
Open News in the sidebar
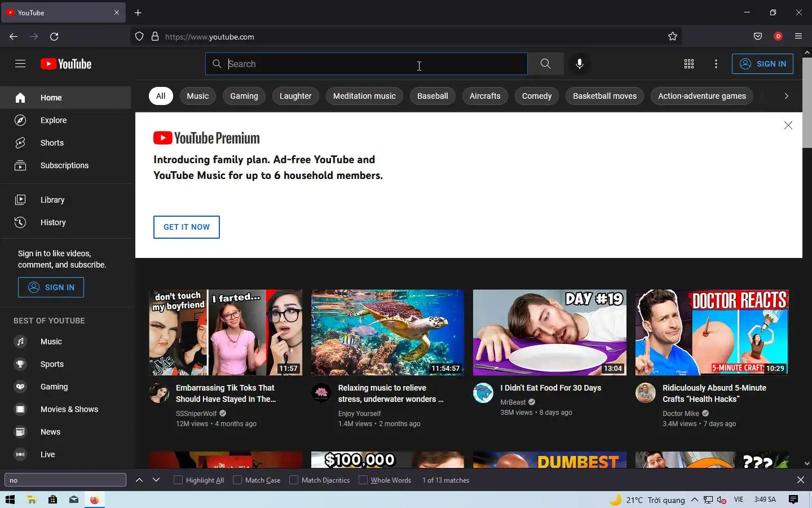[x=65, y=432]
